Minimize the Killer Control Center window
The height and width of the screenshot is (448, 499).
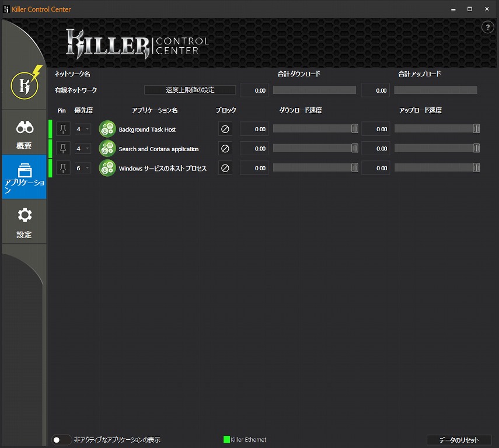tap(453, 9)
